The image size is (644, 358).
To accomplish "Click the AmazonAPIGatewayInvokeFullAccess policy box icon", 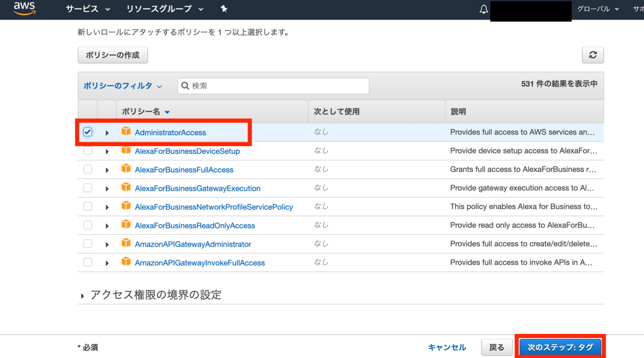I will coord(126,262).
